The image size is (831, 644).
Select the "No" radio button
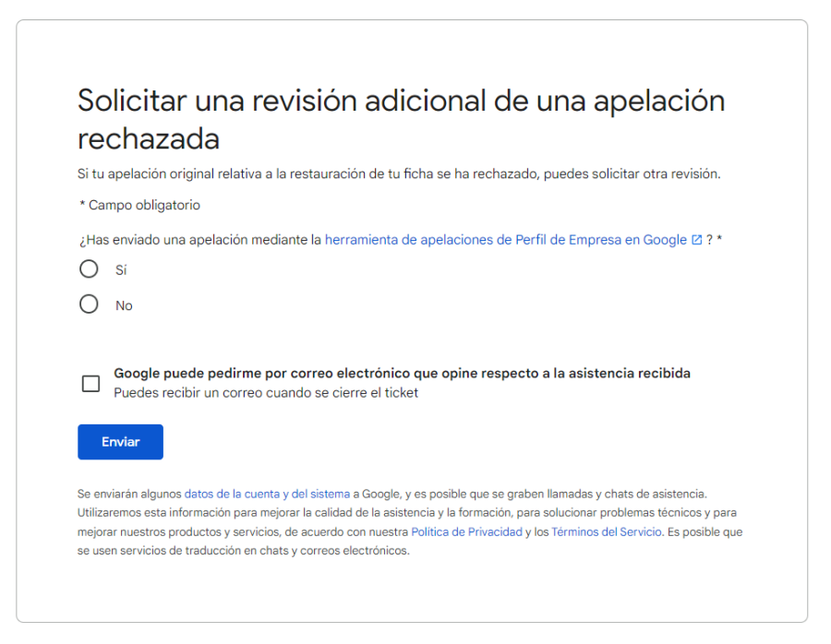point(89,304)
